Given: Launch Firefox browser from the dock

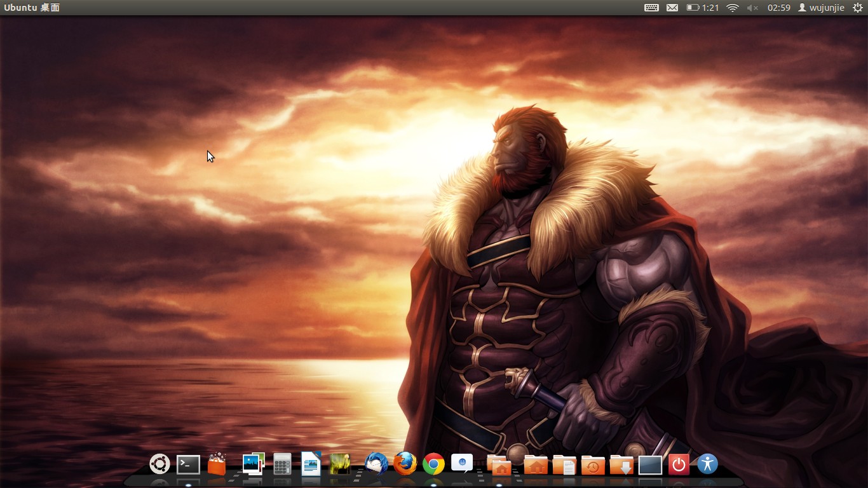Looking at the screenshot, I should point(405,464).
